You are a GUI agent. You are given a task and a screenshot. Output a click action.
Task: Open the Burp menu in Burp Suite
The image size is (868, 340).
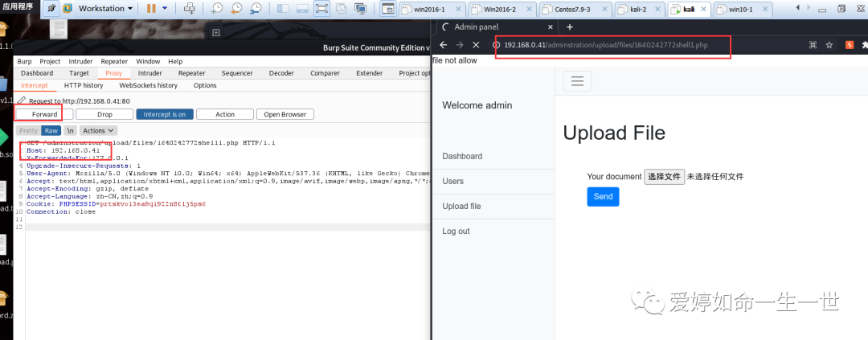click(24, 61)
